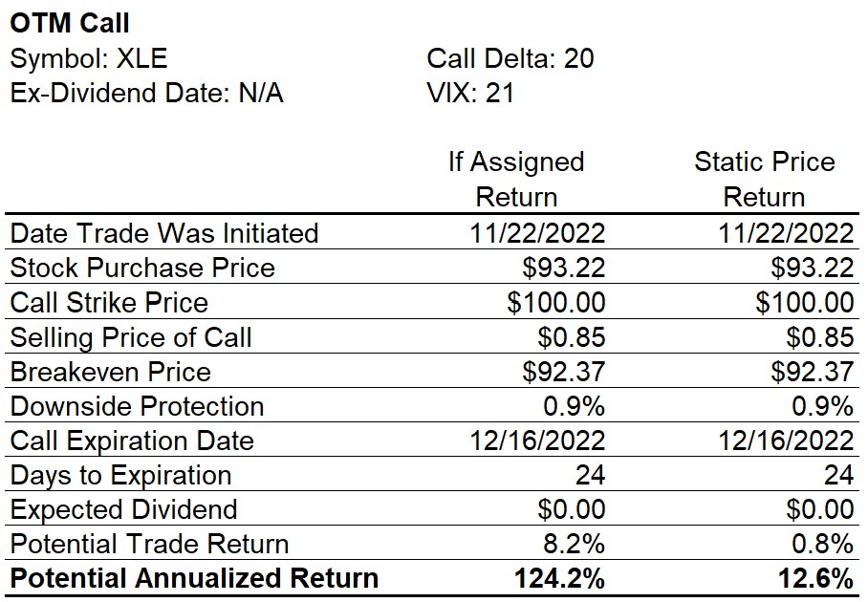868x602 pixels.
Task: Click the OTM Call heading
Action: pyautogui.click(x=70, y=23)
